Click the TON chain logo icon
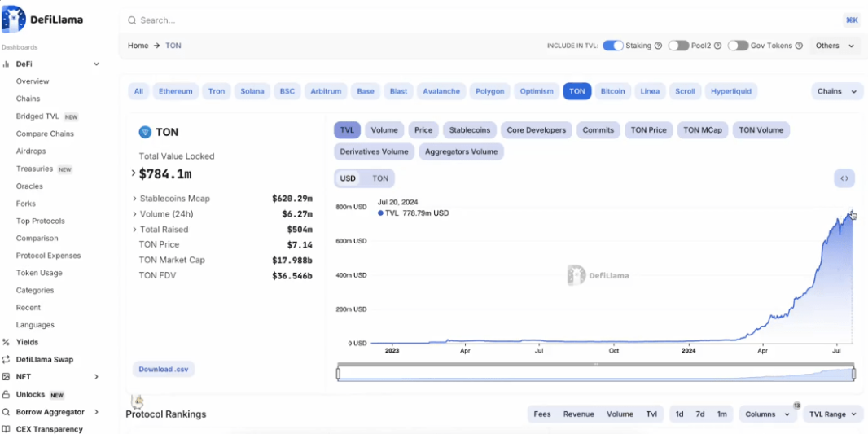The height and width of the screenshot is (434, 868). pos(145,132)
